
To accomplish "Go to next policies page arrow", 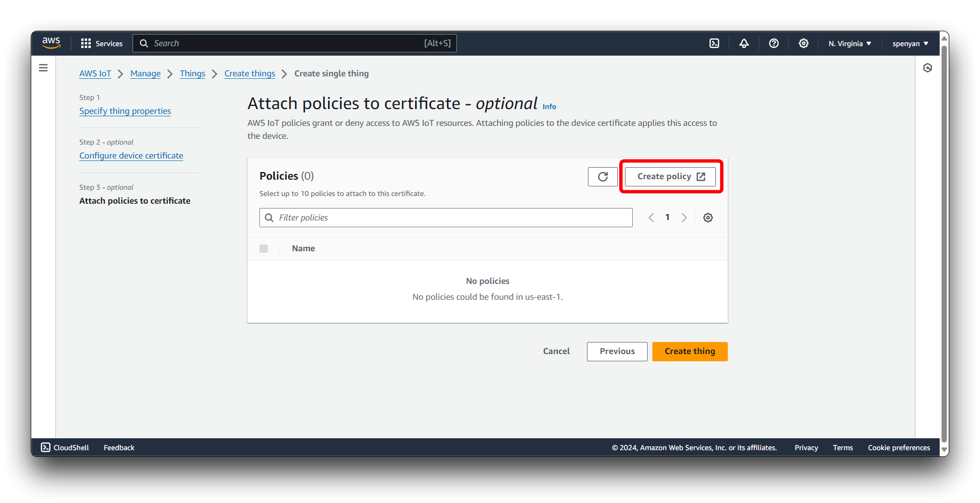I will coord(684,218).
